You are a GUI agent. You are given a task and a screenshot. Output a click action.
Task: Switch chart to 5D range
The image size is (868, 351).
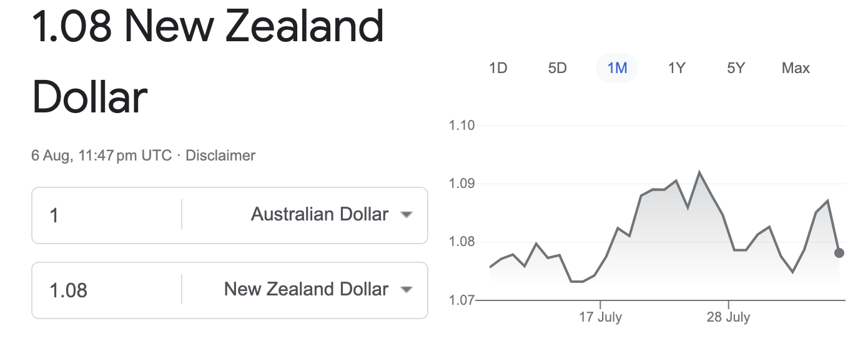tap(557, 68)
